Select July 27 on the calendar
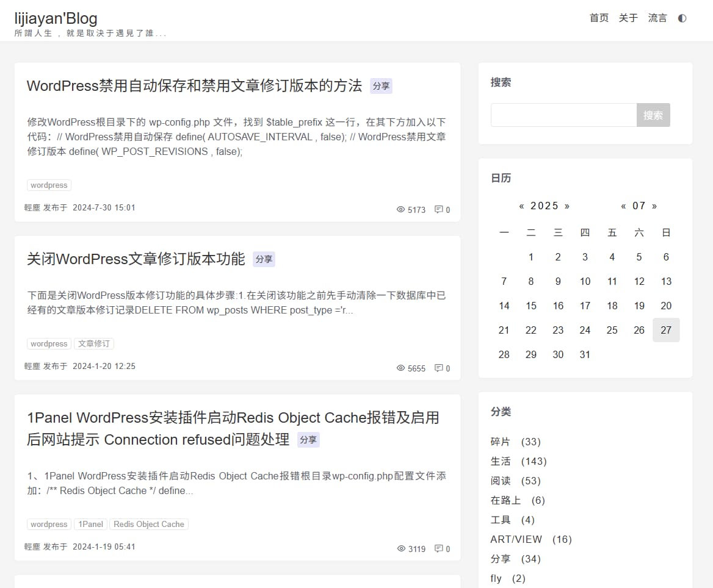The width and height of the screenshot is (713, 588). (666, 330)
